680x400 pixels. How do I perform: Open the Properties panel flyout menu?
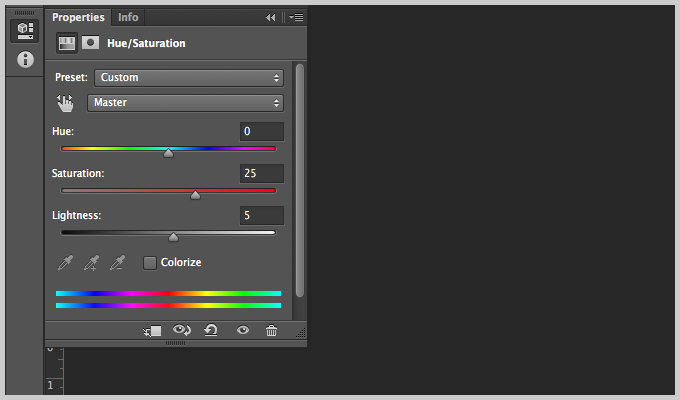click(297, 17)
